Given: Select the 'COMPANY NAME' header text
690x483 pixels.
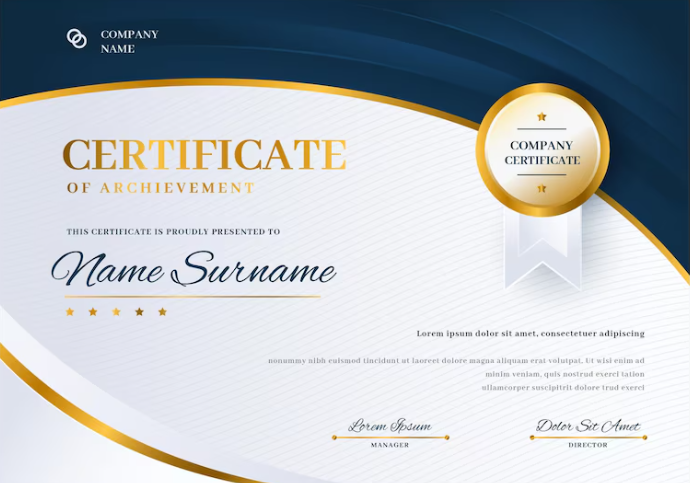Looking at the screenshot, I should (129, 41).
